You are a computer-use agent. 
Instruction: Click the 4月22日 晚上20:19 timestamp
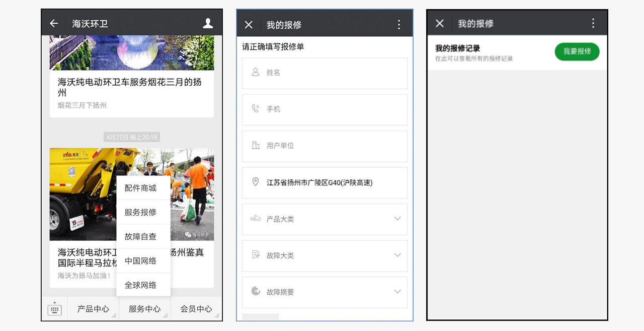click(132, 137)
